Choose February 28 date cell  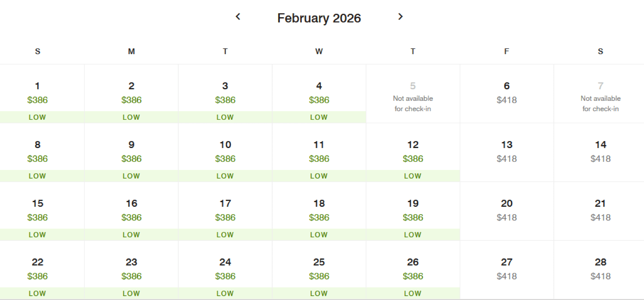tap(600, 270)
